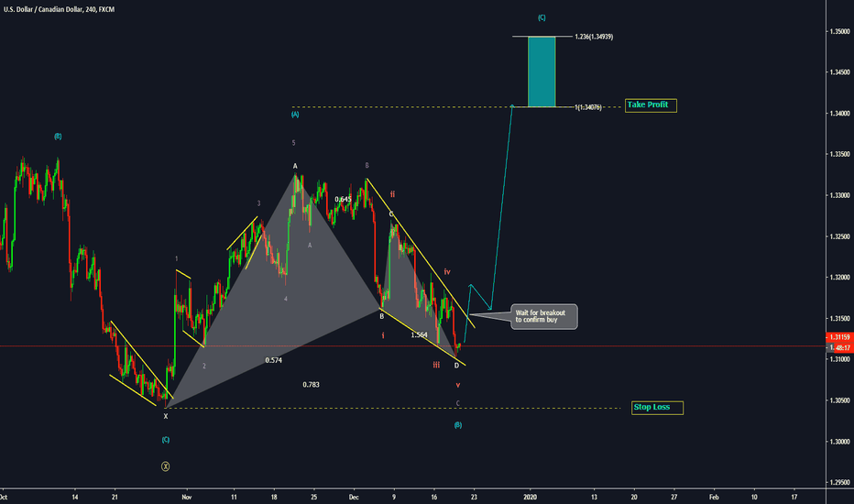854x504 pixels.
Task: Click the Nov label on time axis
Action: (x=185, y=495)
